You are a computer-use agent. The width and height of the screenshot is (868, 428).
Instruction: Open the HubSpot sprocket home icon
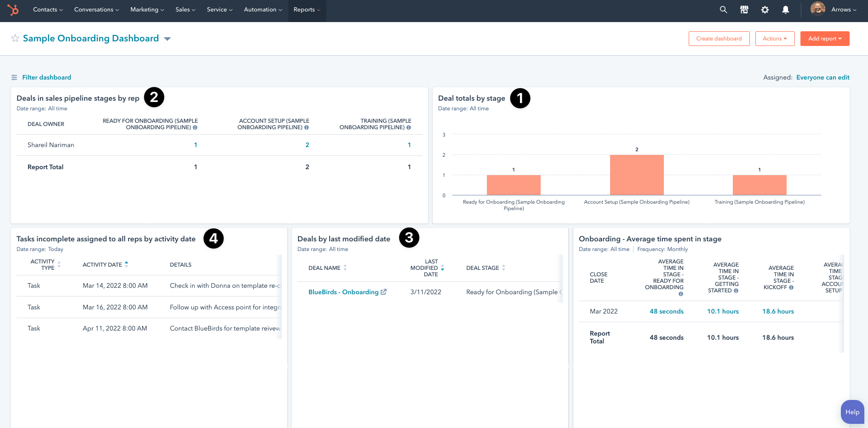[13, 9]
